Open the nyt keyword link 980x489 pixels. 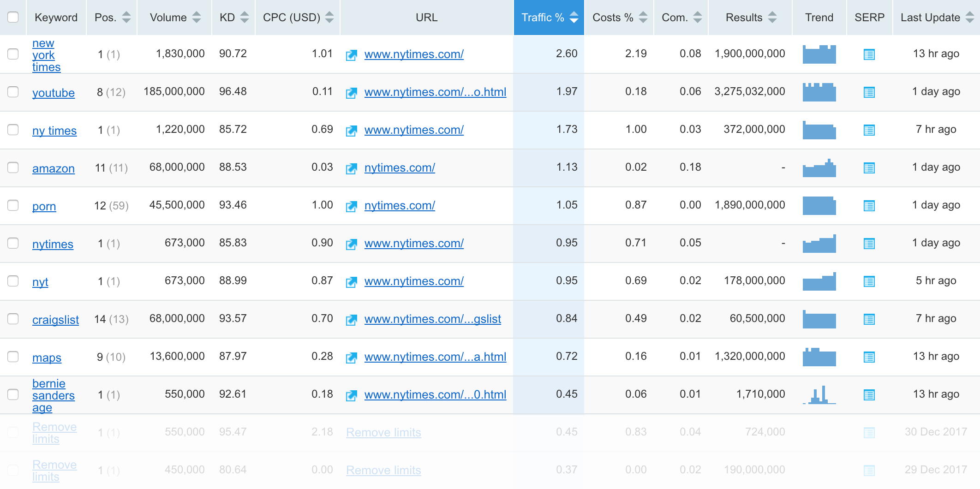(40, 282)
